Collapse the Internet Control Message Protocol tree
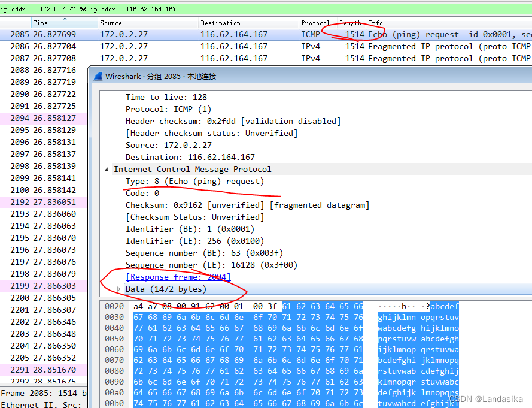Viewport: 532px width, 408px height. (x=107, y=169)
